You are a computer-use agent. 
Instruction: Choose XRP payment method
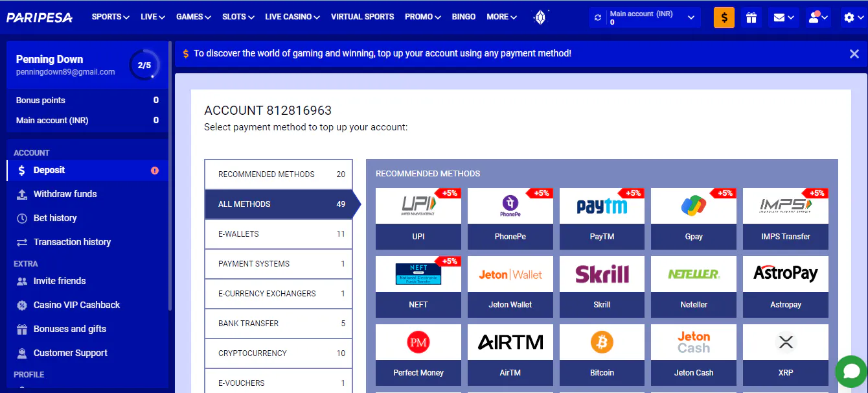point(786,355)
